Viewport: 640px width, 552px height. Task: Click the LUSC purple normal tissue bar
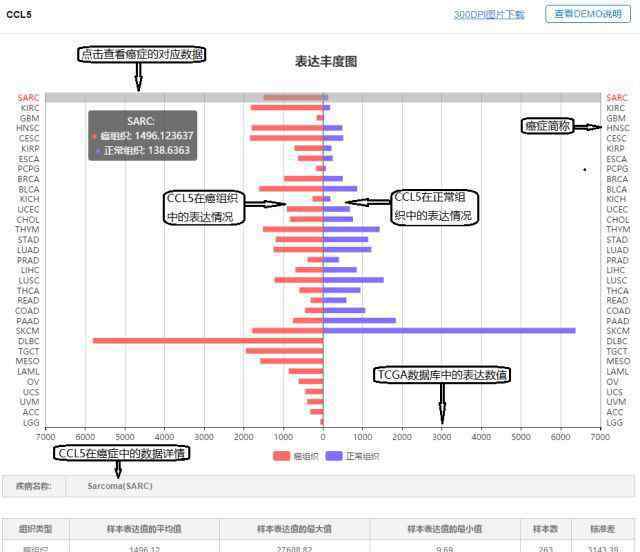tap(353, 280)
